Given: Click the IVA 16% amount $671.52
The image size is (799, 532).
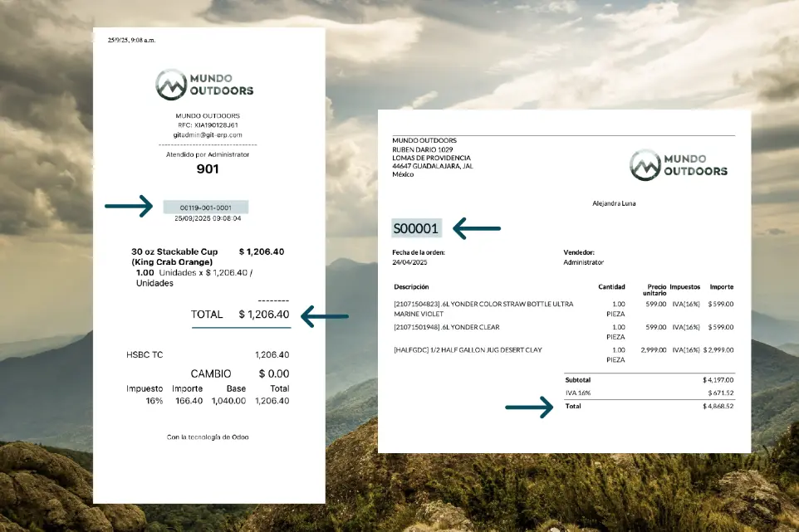Looking at the screenshot, I should point(719,393).
